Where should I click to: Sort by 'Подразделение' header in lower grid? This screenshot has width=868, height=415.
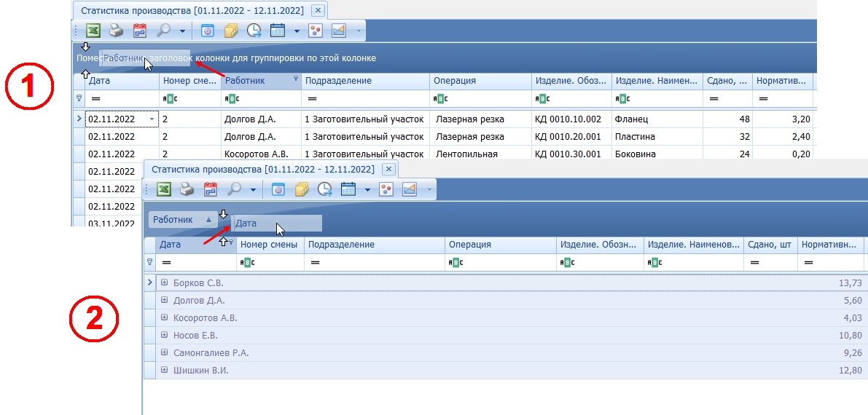374,245
